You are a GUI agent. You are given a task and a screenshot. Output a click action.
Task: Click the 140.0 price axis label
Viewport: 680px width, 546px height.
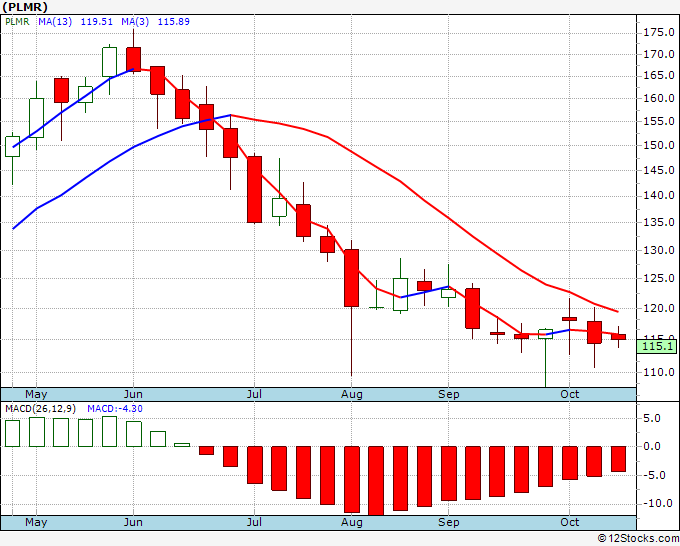click(x=659, y=196)
